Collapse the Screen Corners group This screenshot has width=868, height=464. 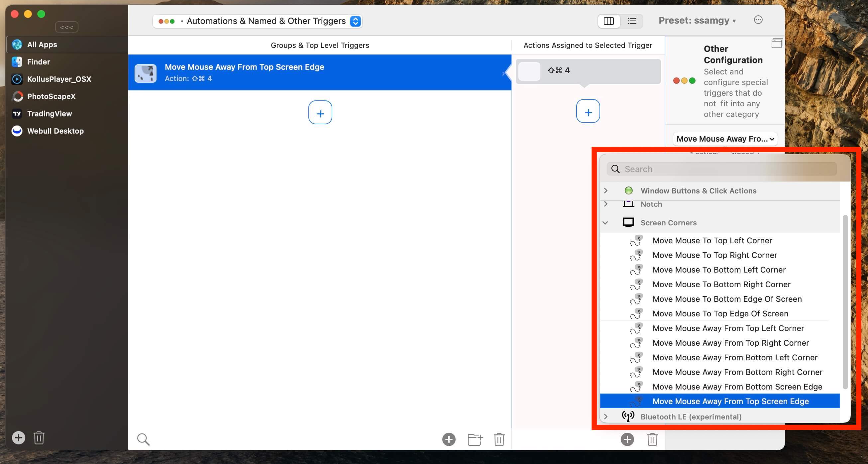pos(605,223)
